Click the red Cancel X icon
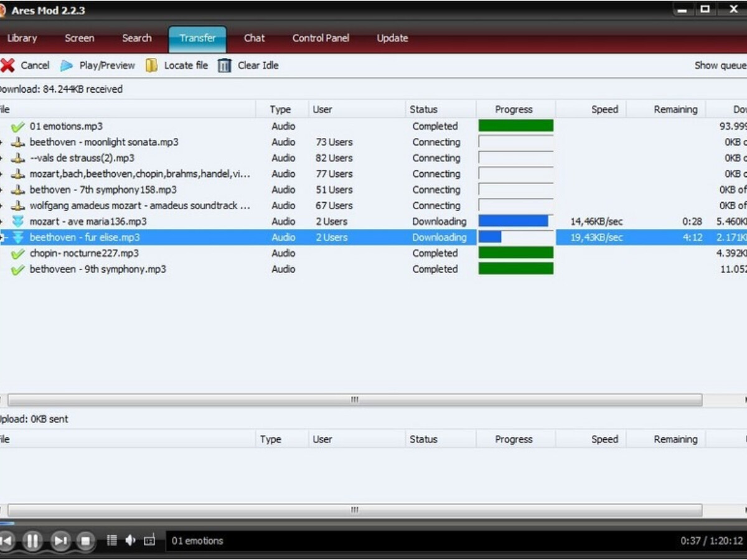747x560 pixels. [x=7, y=65]
